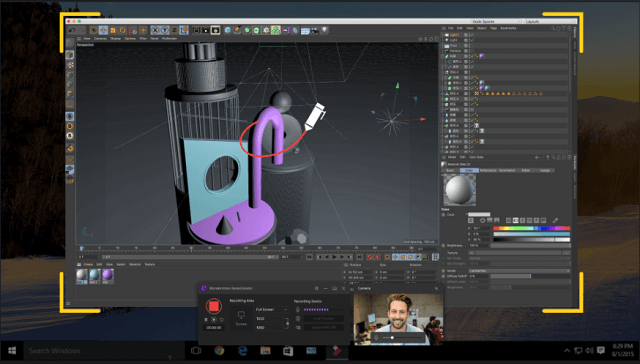Toggle Y axis lock
This screenshot has width=640, height=364.
(x=164, y=30)
